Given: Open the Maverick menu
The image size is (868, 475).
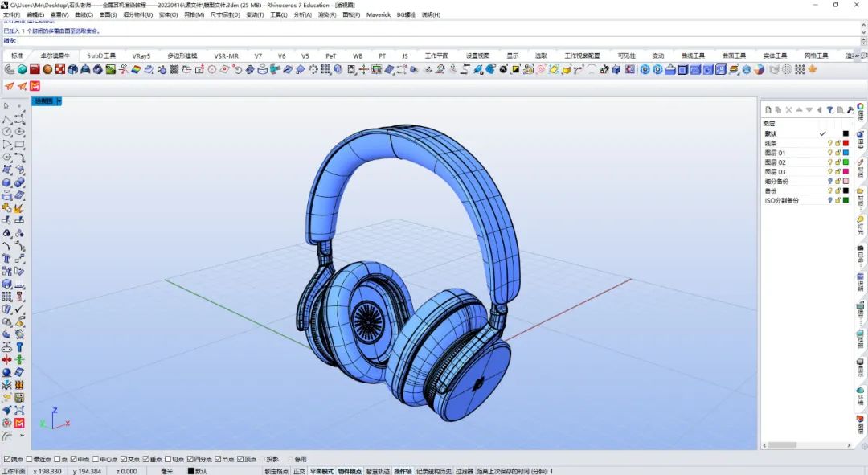Looking at the screenshot, I should [378, 15].
